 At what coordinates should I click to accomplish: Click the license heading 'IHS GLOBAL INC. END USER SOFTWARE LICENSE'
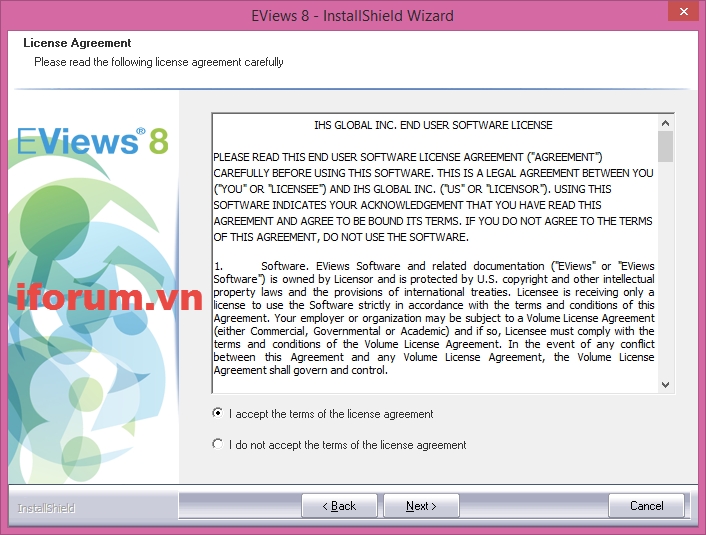click(x=433, y=125)
